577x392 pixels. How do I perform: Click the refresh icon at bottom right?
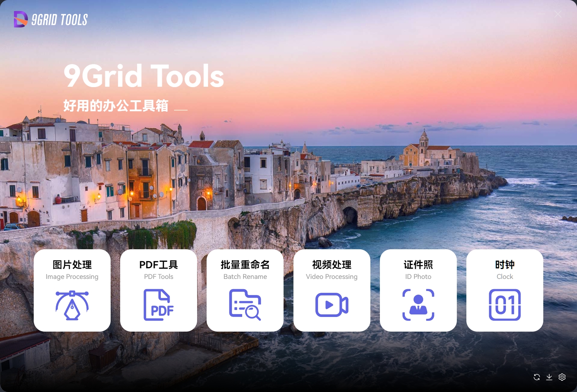point(537,377)
